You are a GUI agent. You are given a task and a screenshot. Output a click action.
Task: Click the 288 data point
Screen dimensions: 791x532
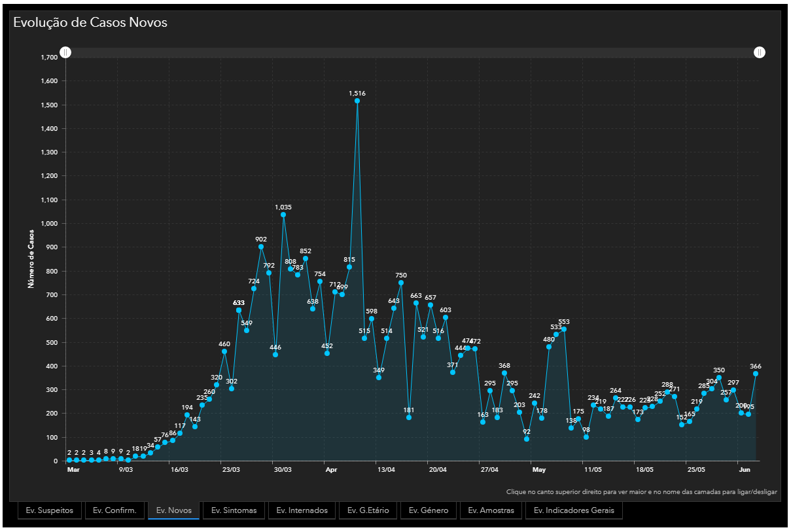667,392
